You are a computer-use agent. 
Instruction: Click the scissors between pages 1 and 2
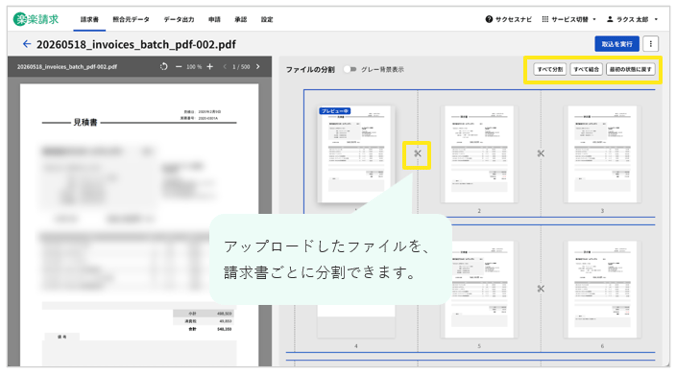point(417,153)
